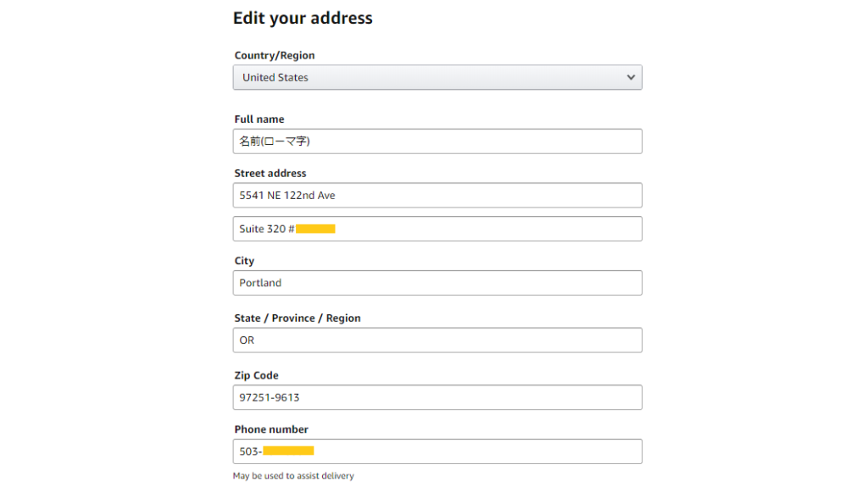Click the yellow redacted part of the phone number

point(288,451)
